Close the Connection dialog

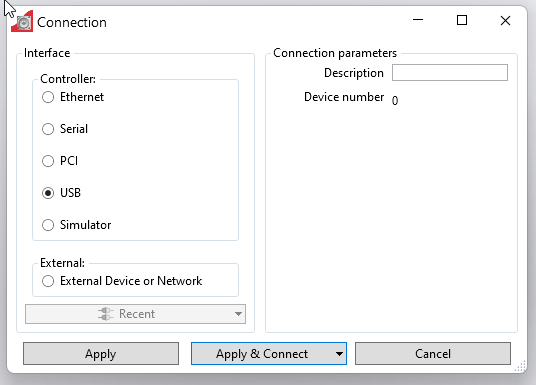[505, 21]
